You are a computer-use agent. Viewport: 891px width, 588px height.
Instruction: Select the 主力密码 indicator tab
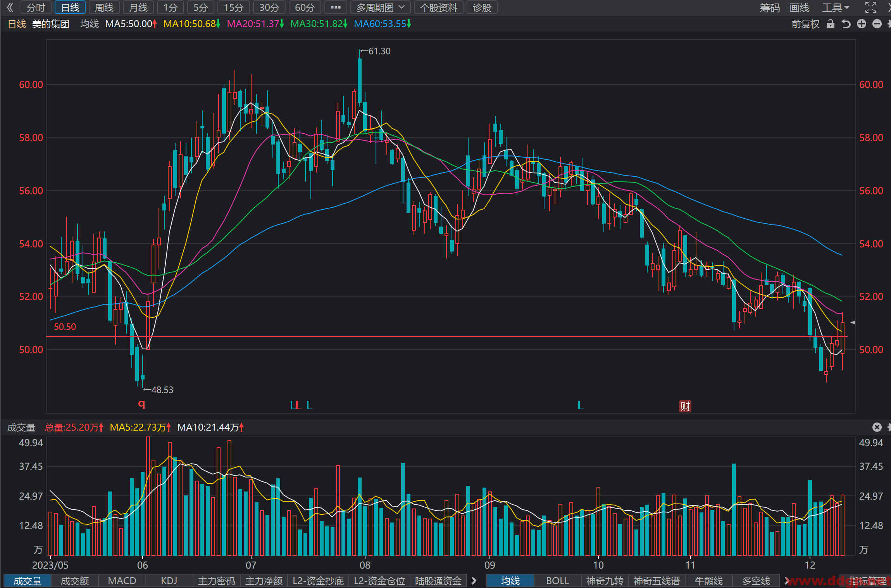tap(217, 581)
